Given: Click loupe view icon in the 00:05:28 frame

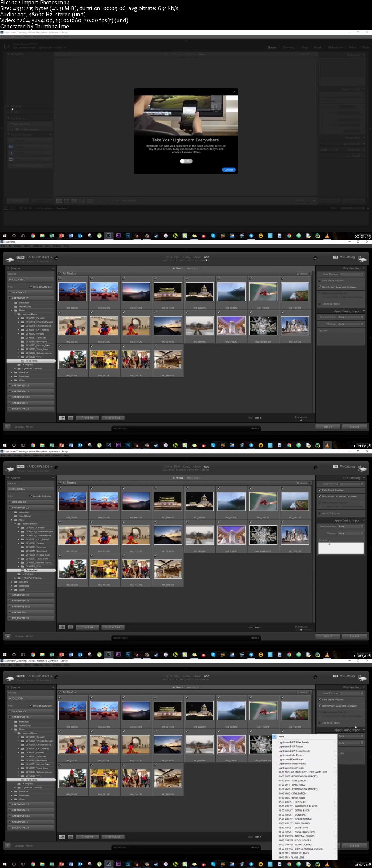Looking at the screenshot, I should click(70, 627).
